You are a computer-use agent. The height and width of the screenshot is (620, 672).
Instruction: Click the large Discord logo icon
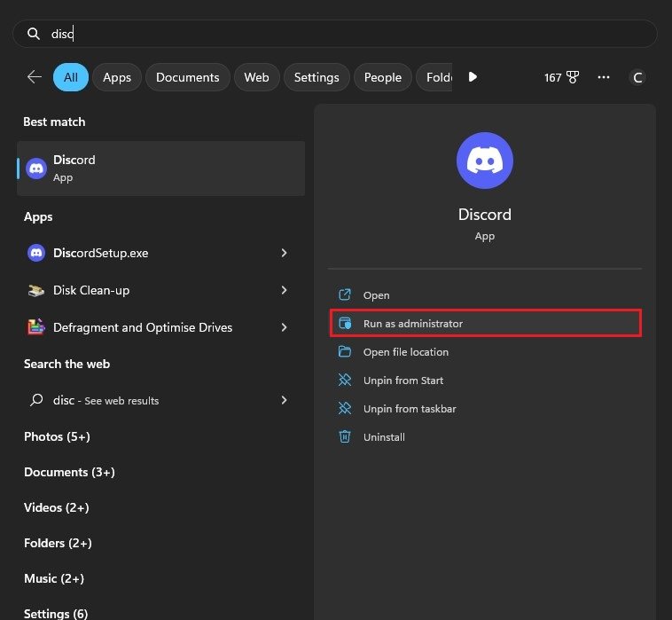484,161
